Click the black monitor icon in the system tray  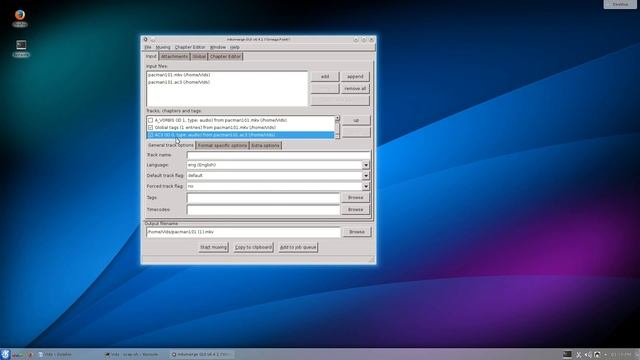coord(567,355)
